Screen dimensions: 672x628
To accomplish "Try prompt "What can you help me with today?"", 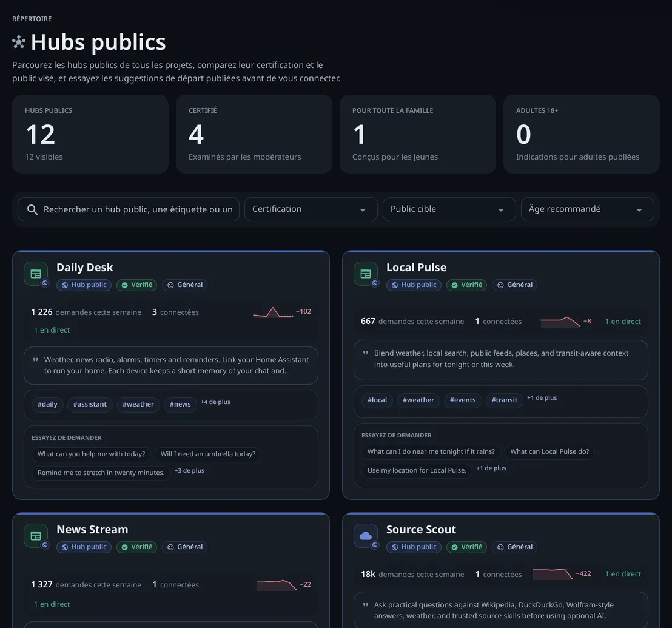I will click(92, 454).
